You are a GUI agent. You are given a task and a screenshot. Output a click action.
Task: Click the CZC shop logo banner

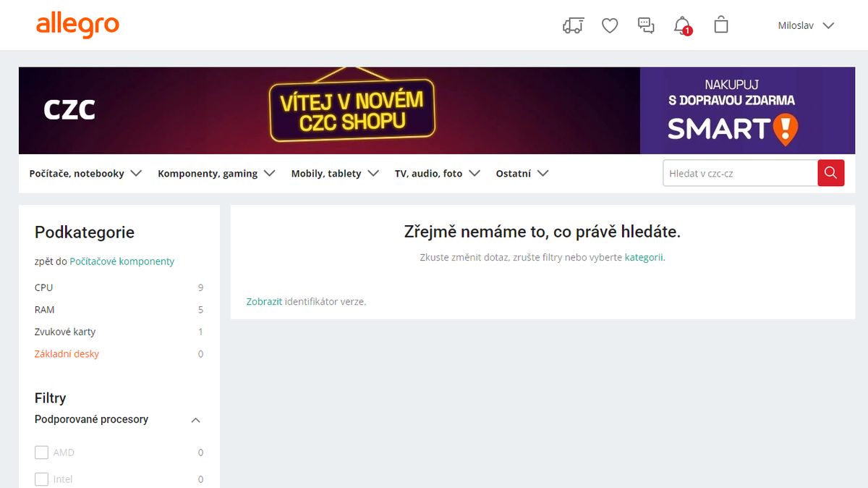pyautogui.click(x=69, y=110)
